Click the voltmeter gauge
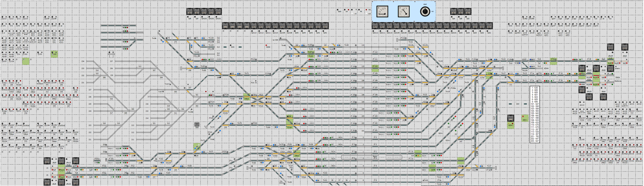644x186 pixels. pyautogui.click(x=403, y=11)
